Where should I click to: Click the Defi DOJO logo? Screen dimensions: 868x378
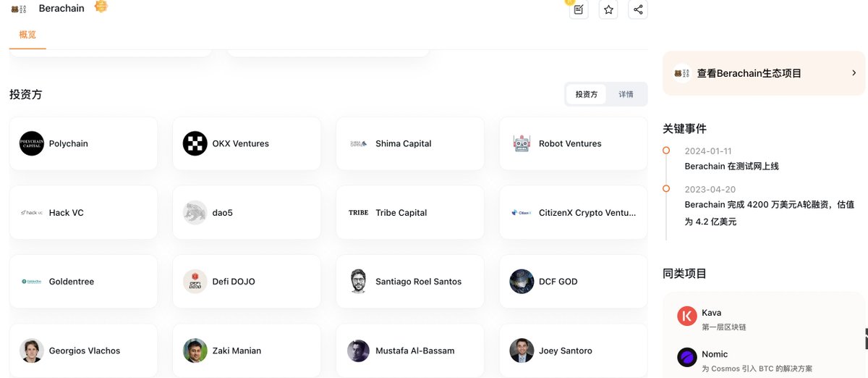195,282
